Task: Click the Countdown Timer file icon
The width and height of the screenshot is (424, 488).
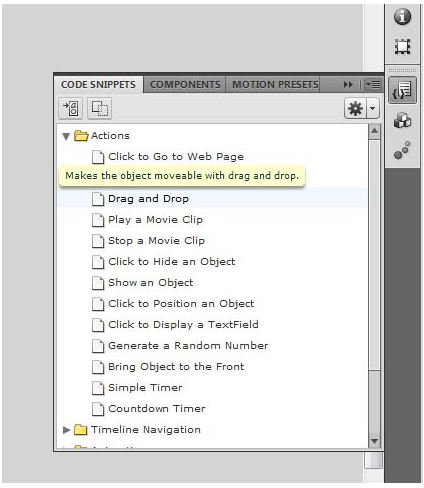Action: [x=98, y=409]
